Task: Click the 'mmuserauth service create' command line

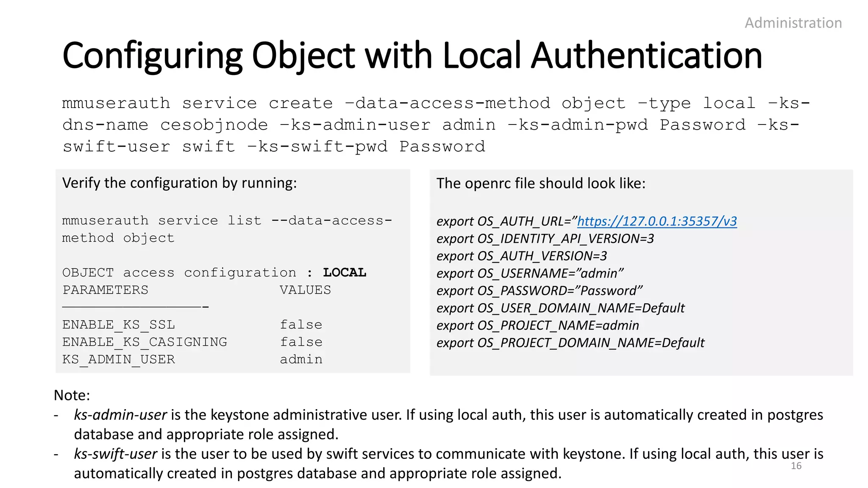Action: point(436,103)
